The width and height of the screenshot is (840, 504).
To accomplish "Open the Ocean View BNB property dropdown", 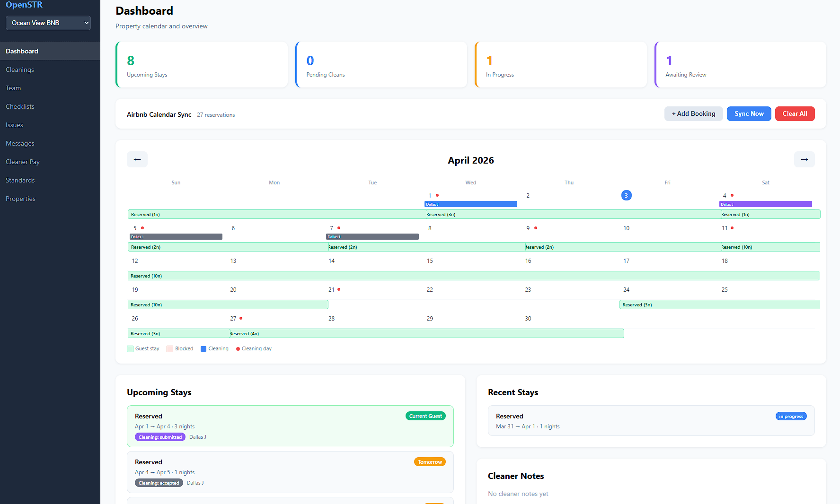I will pyautogui.click(x=48, y=23).
